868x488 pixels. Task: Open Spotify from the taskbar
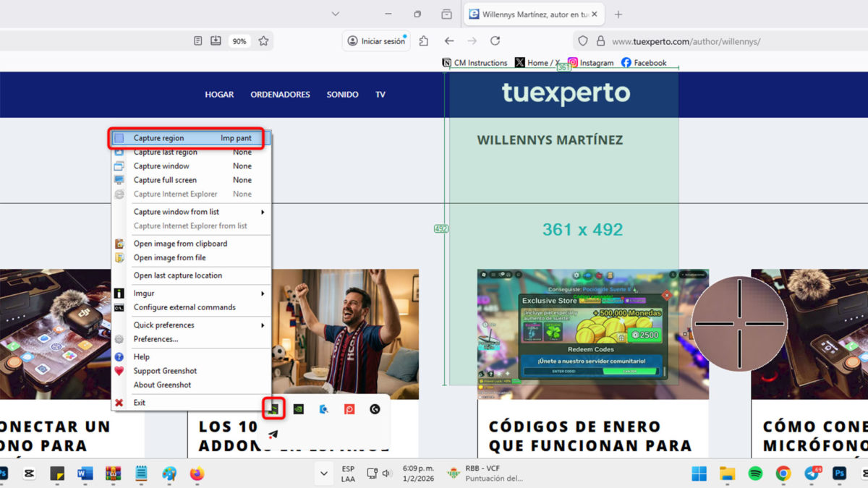point(755,474)
